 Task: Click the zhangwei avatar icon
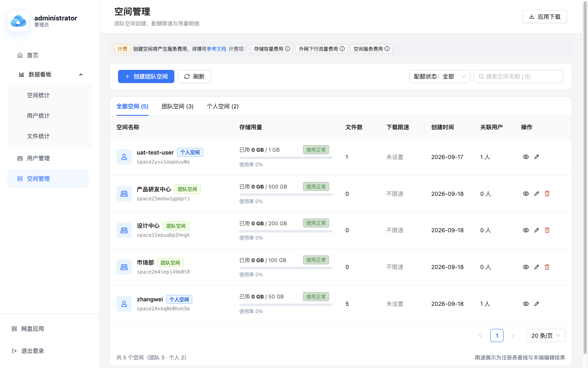tap(124, 304)
